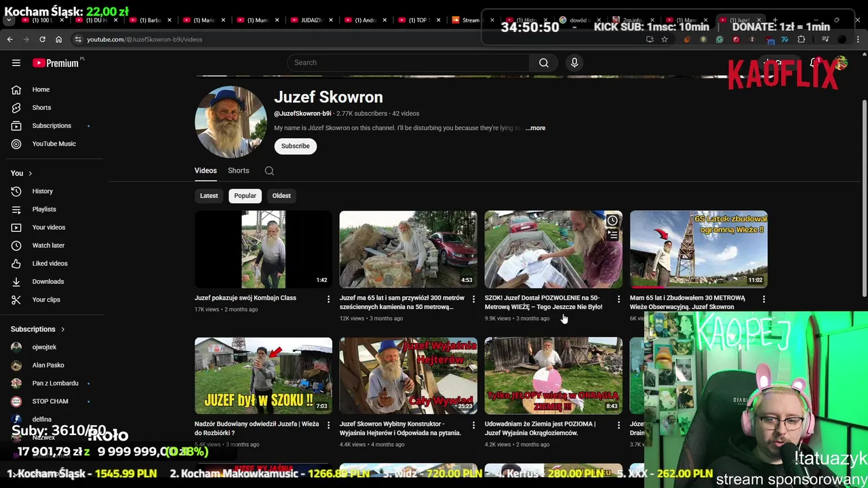Expand the Subscriptions section chevron

[x=62, y=329]
